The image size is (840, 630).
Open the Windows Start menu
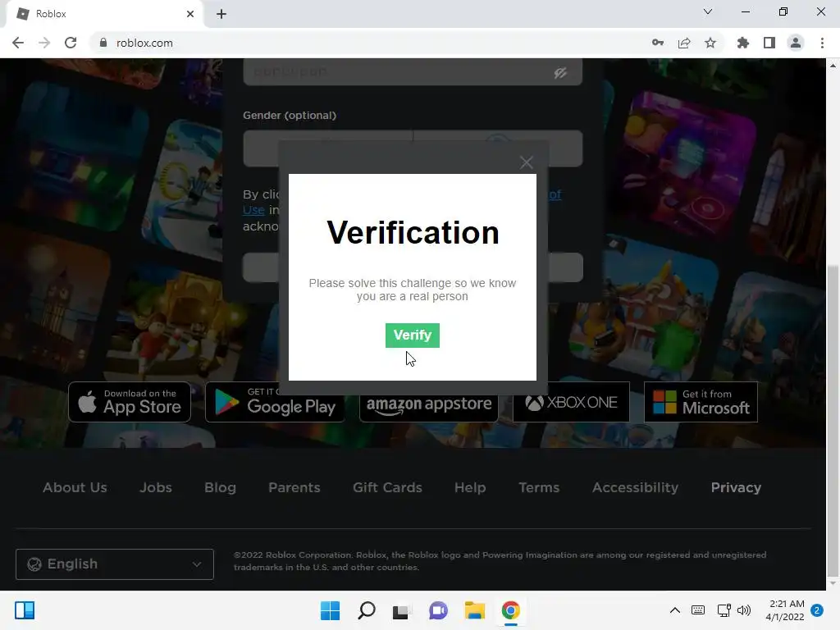pos(330,610)
